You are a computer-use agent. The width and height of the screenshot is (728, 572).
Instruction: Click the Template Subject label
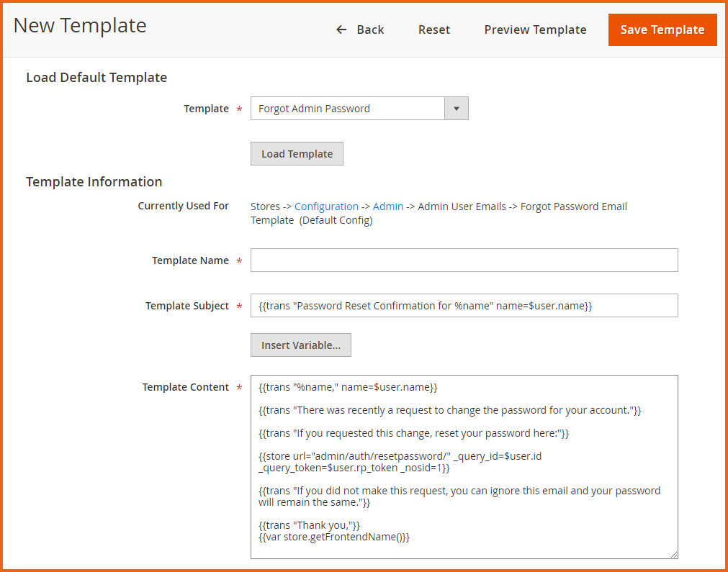[187, 306]
